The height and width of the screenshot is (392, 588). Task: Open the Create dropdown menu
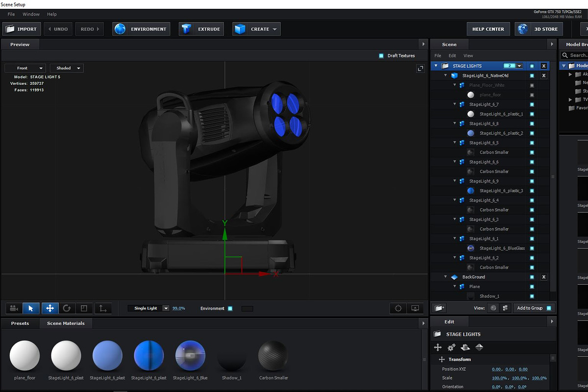pos(256,29)
